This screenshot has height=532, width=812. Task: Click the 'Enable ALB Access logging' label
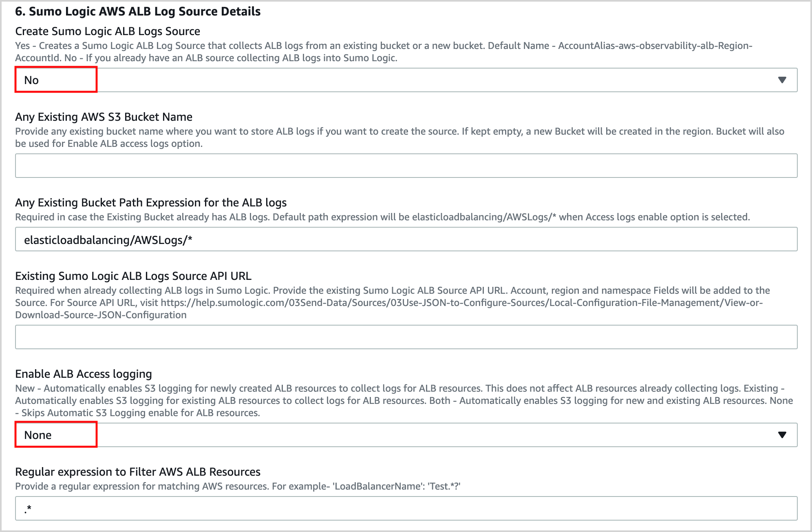pyautogui.click(x=84, y=374)
